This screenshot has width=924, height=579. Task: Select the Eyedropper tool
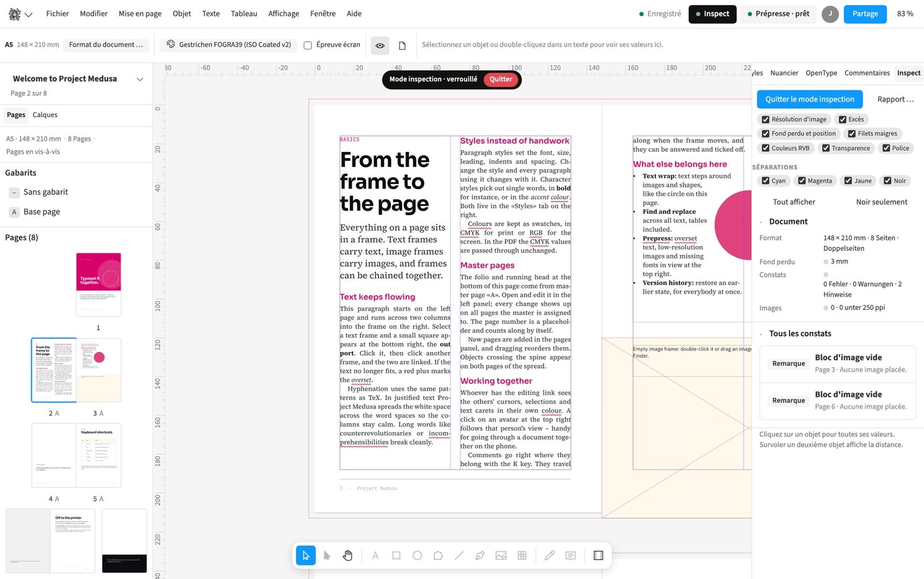(550, 555)
